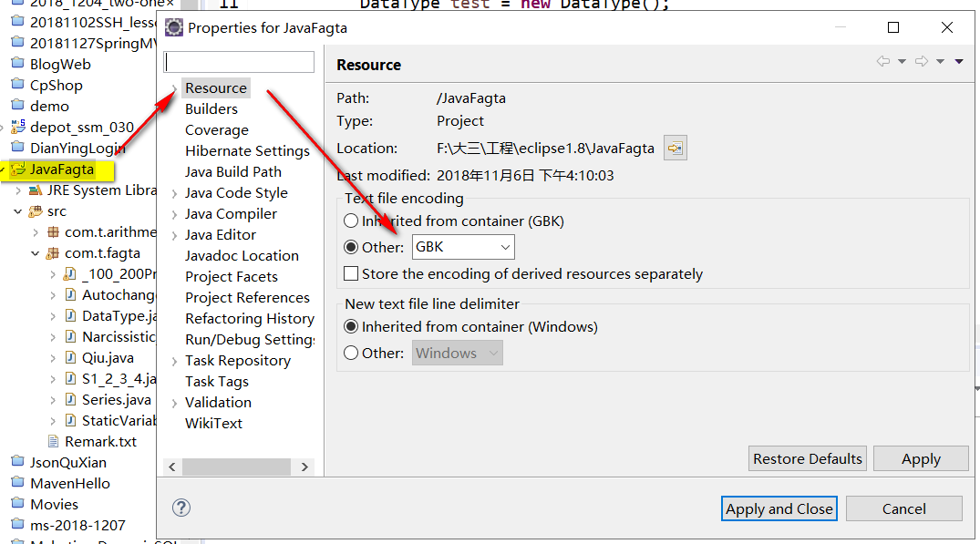Viewport: 980px width, 544px height.
Task: Click the Movies folder icon
Action: pyautogui.click(x=18, y=504)
